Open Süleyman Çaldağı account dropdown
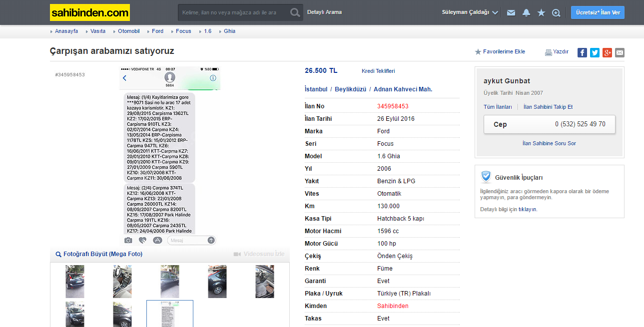Viewport: 644px width, 327px height. pos(470,12)
